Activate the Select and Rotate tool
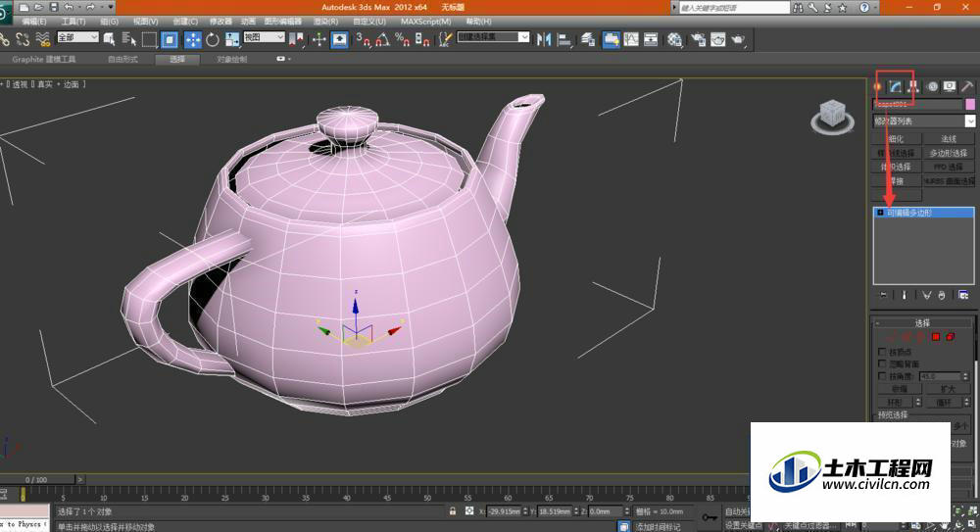 click(213, 39)
